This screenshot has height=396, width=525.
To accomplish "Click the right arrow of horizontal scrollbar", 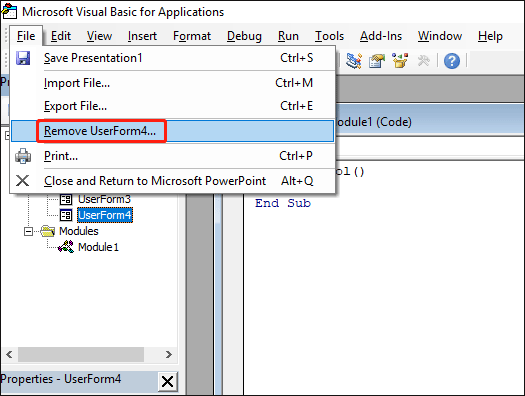I will click(x=168, y=354).
